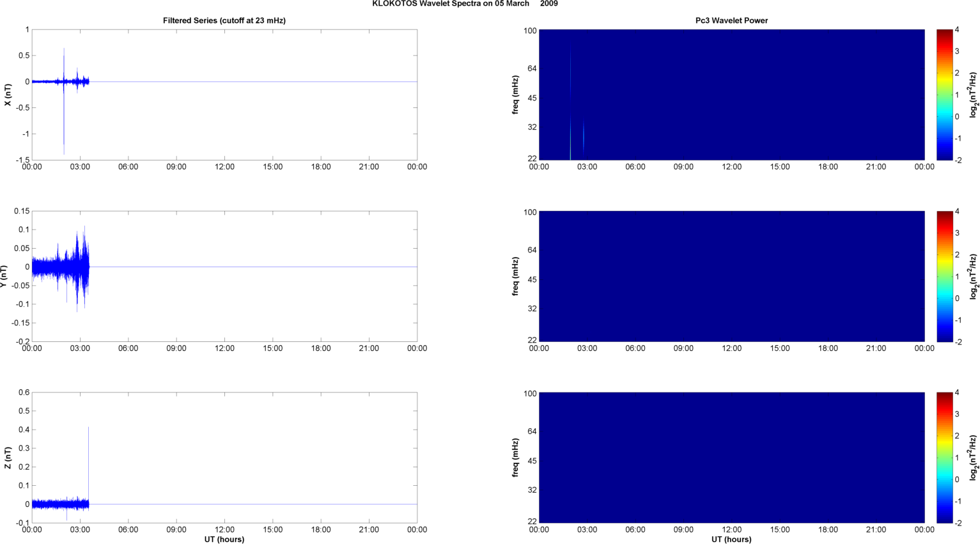The width and height of the screenshot is (980, 544).
Task: Click the tall spike in the Z series
Action: coord(88,463)
